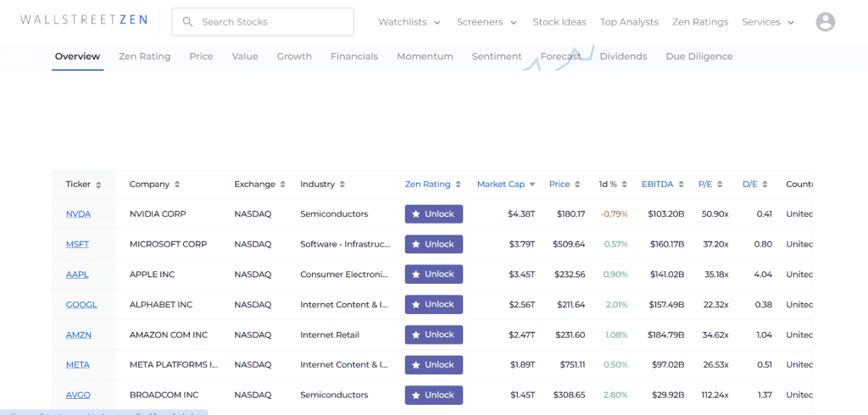Unlock Zen Rating for Broadcom Inc

coord(433,395)
